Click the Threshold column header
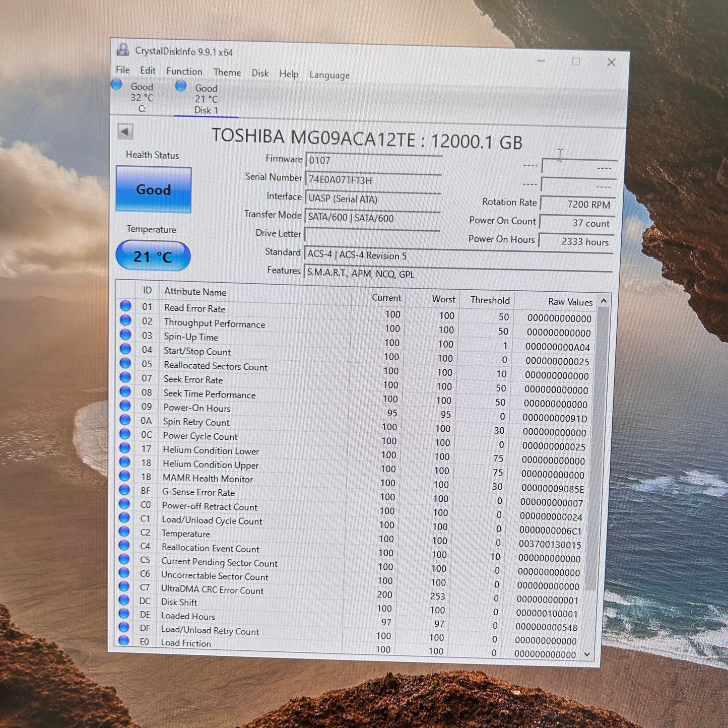 pos(490,300)
